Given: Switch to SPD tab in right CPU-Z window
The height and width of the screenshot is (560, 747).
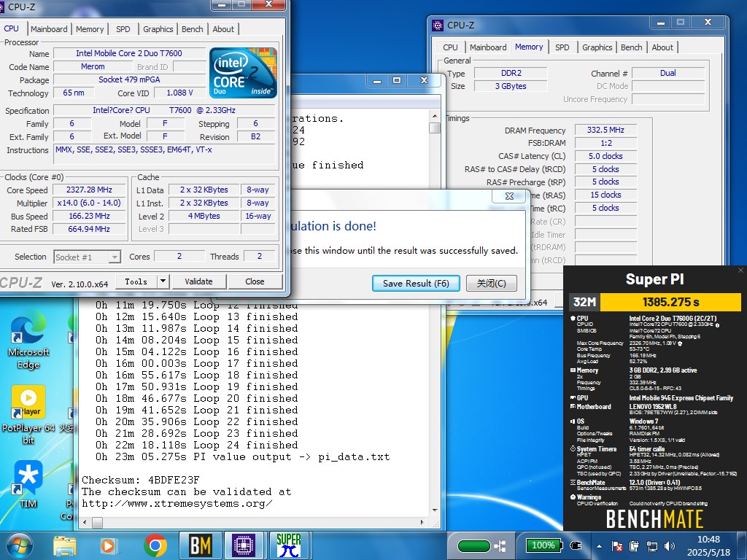Looking at the screenshot, I should click(x=562, y=47).
